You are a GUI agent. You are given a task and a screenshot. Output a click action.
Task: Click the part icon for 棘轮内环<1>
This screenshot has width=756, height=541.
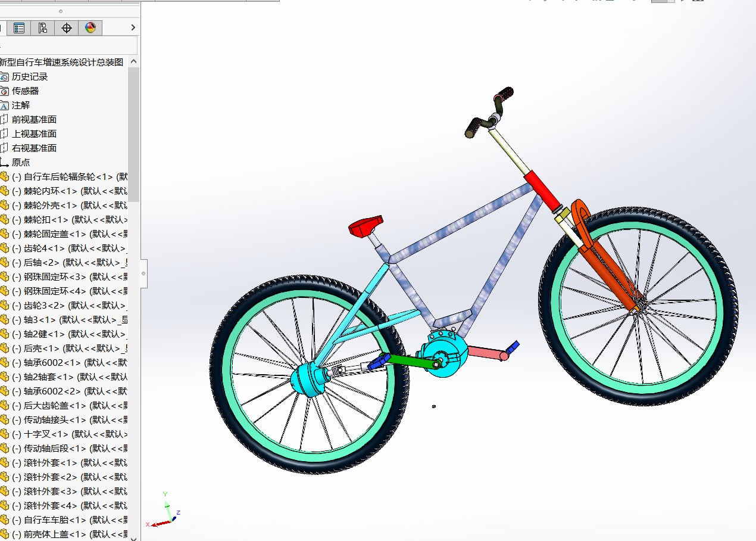4,191
